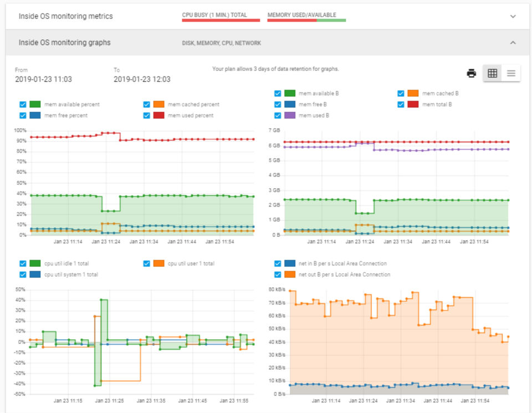Print the monitoring graphs
The width and height of the screenshot is (532, 413).
(x=471, y=73)
